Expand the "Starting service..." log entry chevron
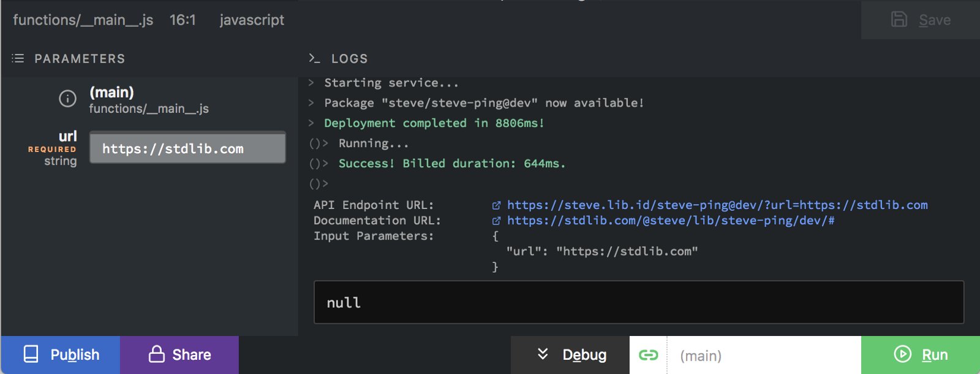 coord(311,83)
